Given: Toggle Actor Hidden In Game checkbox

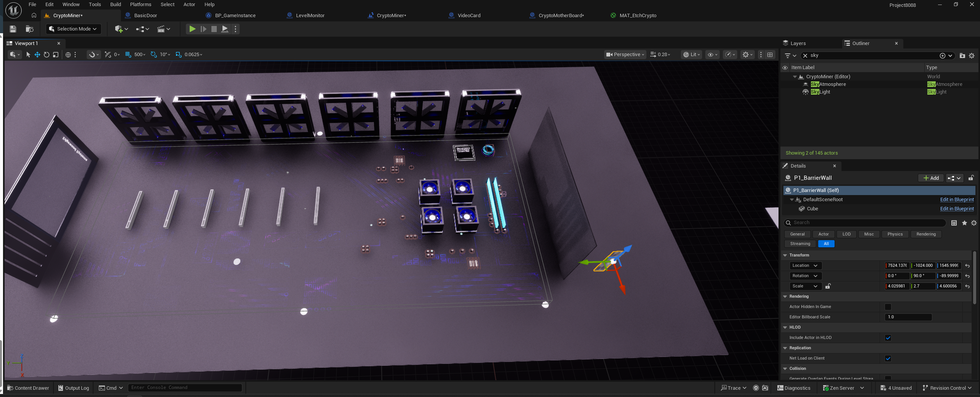Looking at the screenshot, I should point(888,307).
